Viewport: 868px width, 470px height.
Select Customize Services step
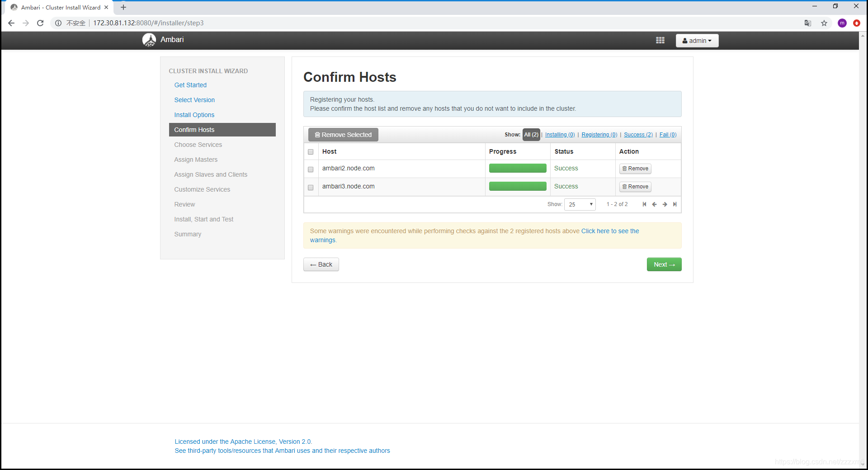[202, 189]
